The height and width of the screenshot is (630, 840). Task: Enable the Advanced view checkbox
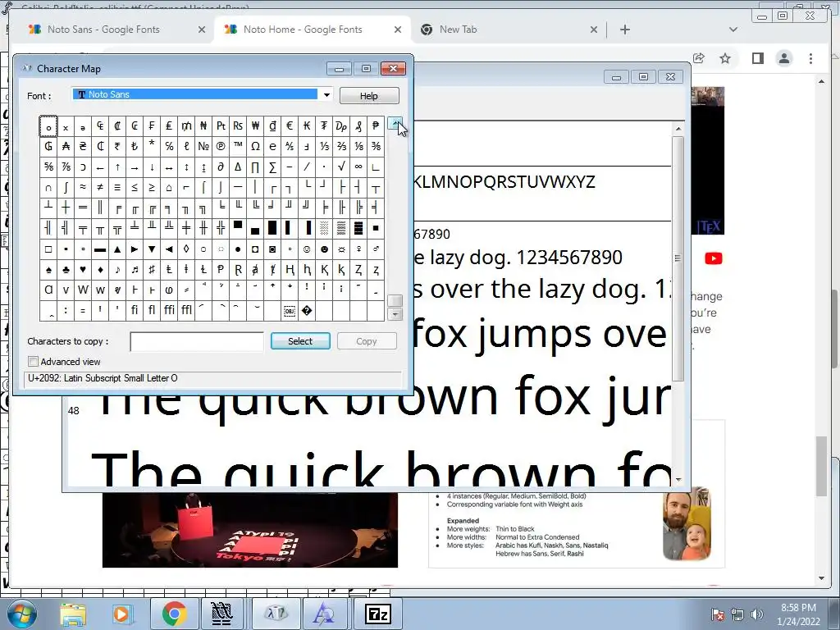(x=33, y=362)
